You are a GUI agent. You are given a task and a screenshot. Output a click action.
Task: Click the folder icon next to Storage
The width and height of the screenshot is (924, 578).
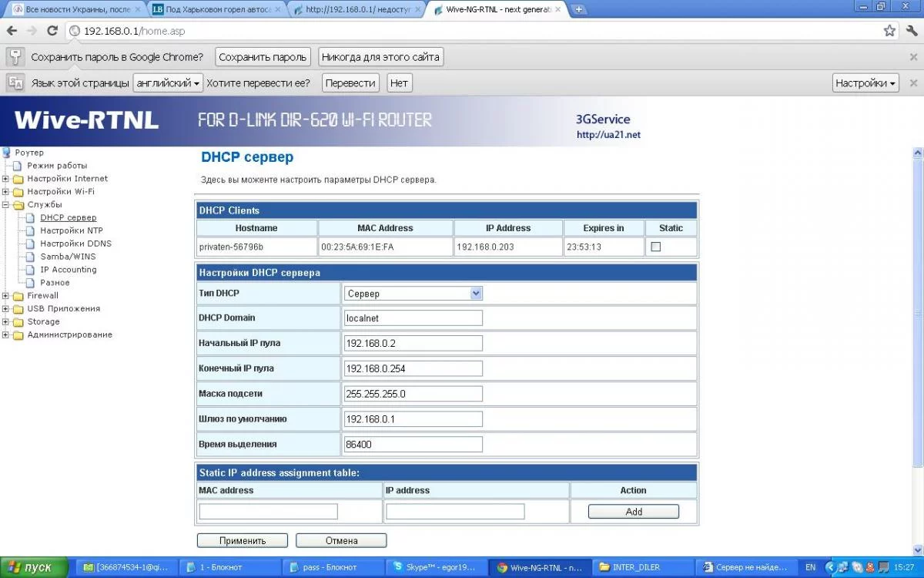18,322
